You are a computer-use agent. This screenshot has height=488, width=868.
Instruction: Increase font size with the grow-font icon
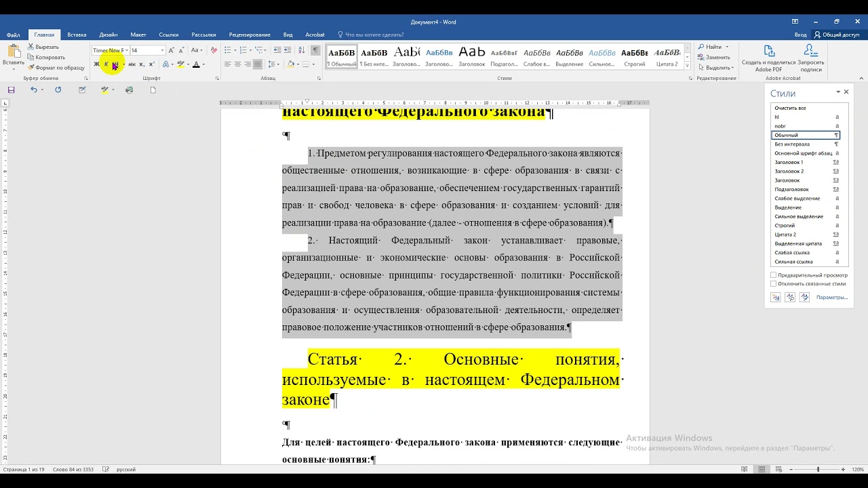[172, 50]
